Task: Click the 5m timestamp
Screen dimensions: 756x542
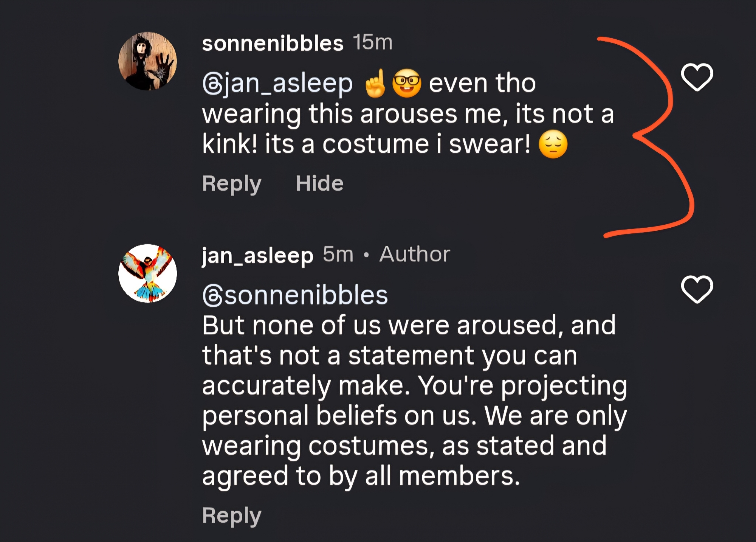Action: point(338,254)
